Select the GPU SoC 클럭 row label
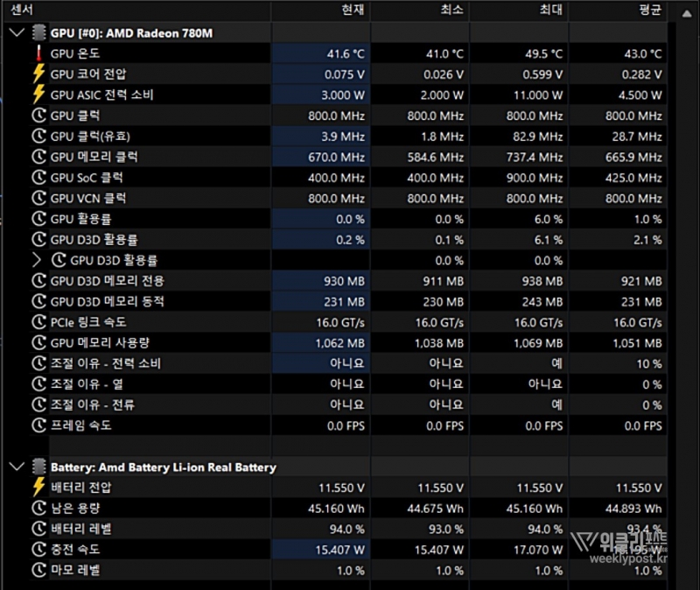Image resolution: width=700 pixels, height=590 pixels. [87, 178]
